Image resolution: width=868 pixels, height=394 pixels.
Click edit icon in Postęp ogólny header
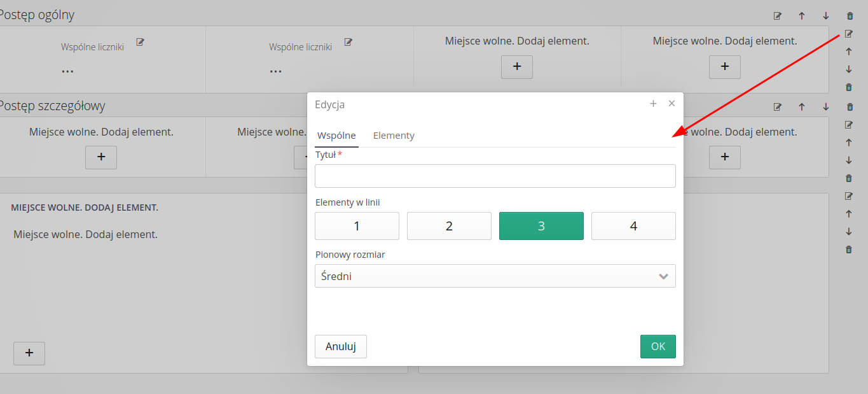click(x=777, y=16)
